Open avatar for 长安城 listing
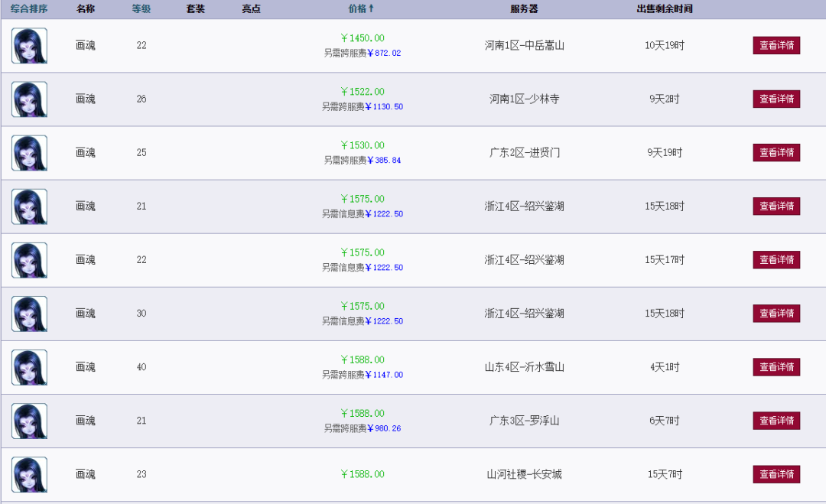This screenshot has height=504, width=826. pos(30,475)
